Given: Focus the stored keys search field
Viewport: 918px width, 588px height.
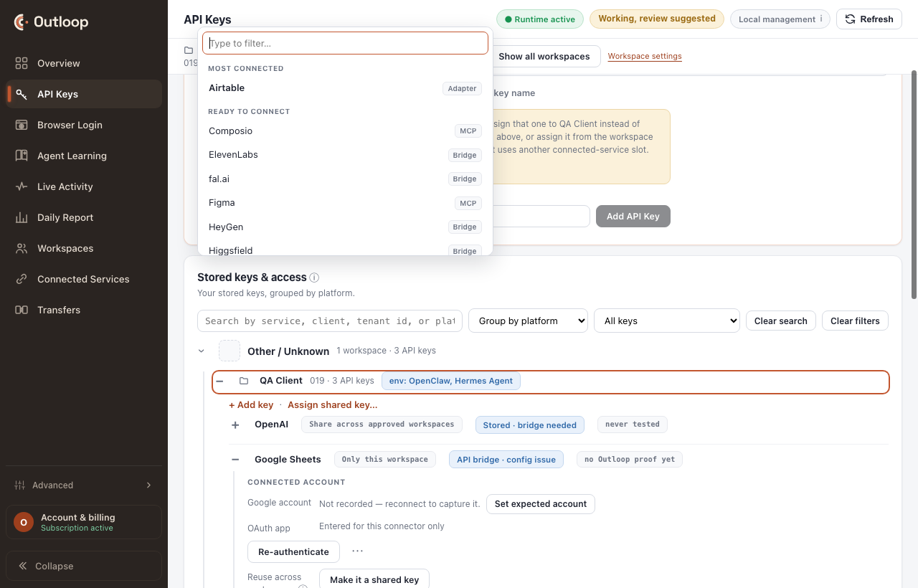Looking at the screenshot, I should (x=330, y=321).
